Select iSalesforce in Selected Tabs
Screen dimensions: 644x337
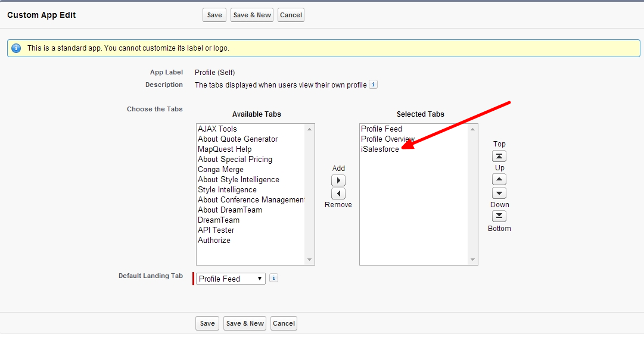(x=413, y=149)
